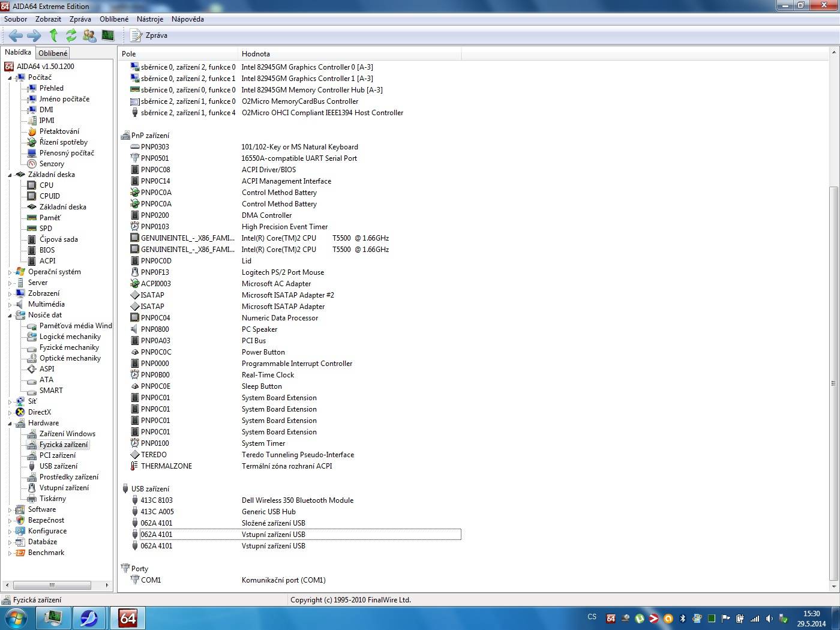Click the list scrollbar down arrow
The image size is (840, 630).
(833, 586)
